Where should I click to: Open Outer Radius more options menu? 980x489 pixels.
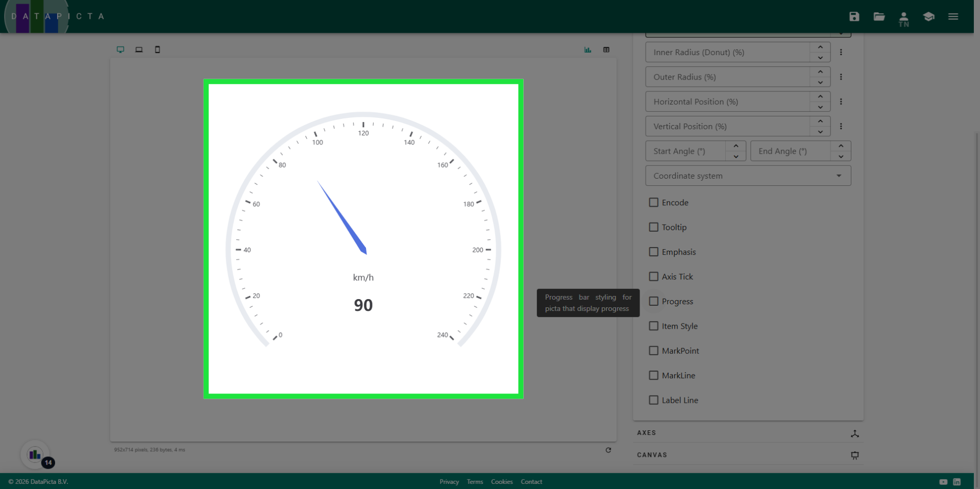pos(841,77)
